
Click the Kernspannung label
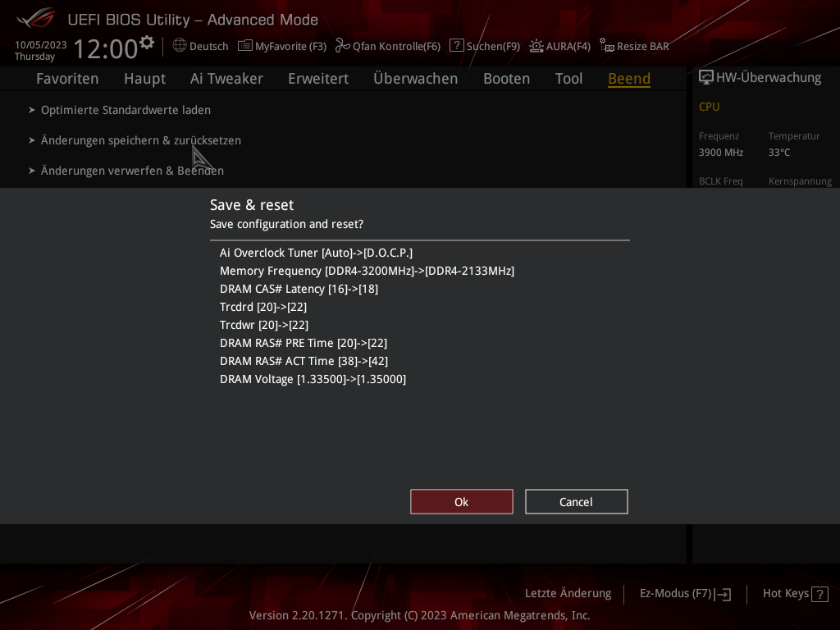click(x=800, y=181)
